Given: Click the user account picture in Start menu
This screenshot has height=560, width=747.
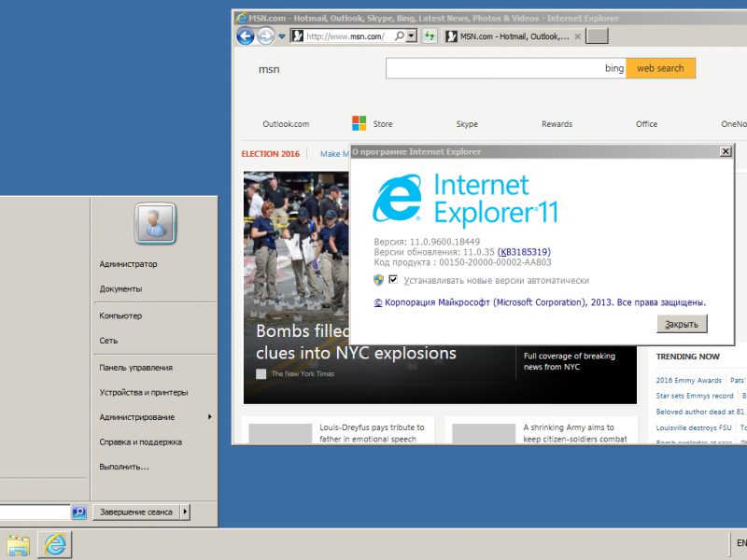Looking at the screenshot, I should pos(155,223).
